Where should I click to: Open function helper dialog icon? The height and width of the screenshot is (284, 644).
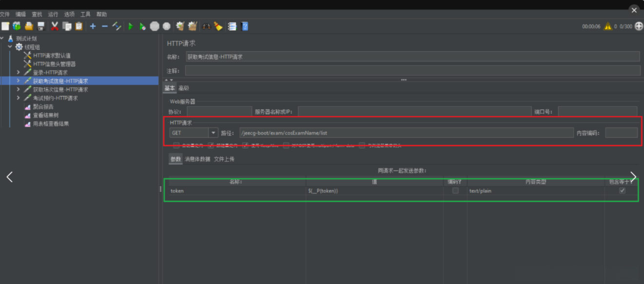tap(233, 26)
